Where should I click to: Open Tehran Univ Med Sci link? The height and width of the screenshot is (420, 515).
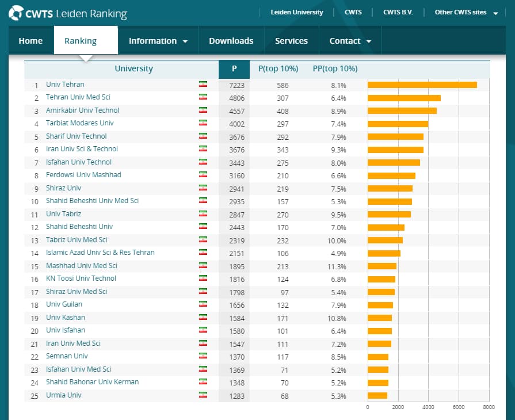click(78, 97)
